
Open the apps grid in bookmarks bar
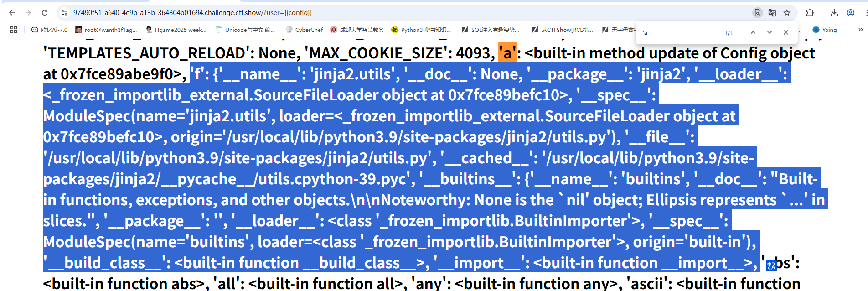(x=14, y=30)
